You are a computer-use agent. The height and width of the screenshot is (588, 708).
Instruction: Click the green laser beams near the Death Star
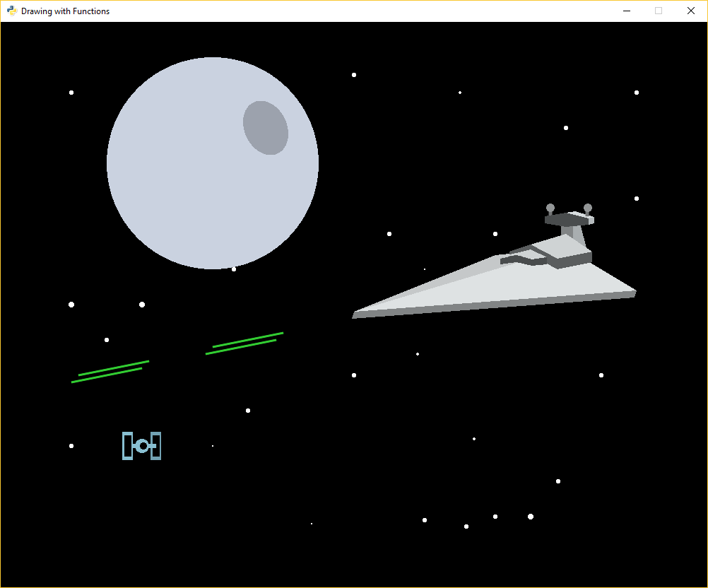pyautogui.click(x=244, y=343)
